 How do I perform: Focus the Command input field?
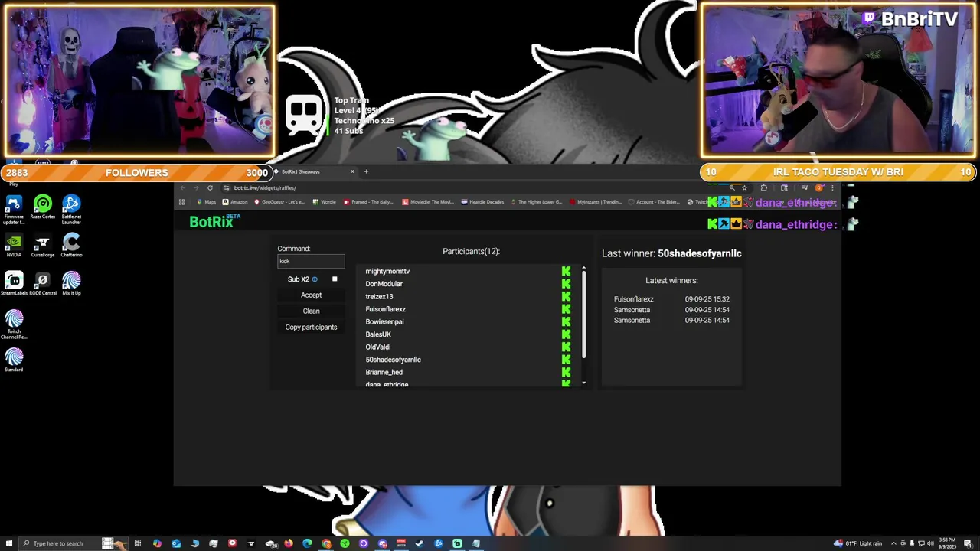click(x=311, y=261)
